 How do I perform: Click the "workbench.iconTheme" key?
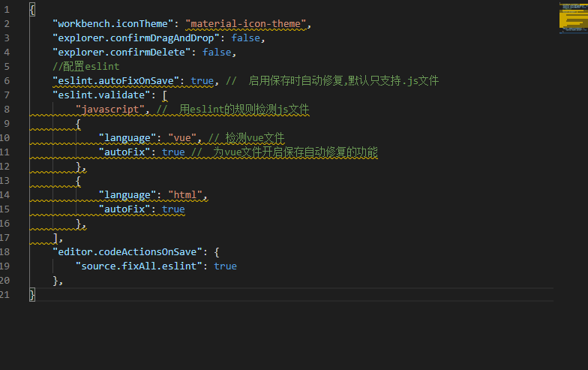[112, 24]
